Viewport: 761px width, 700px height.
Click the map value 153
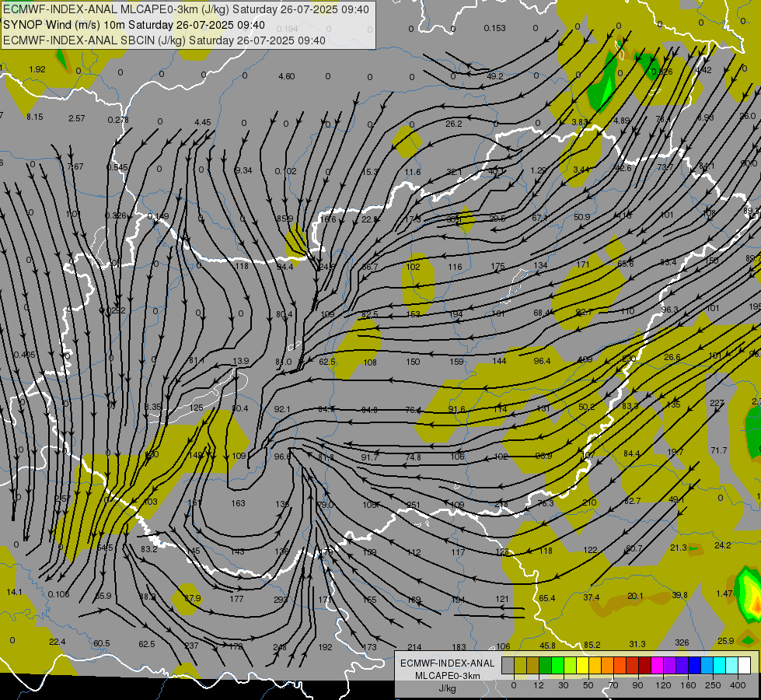click(413, 314)
